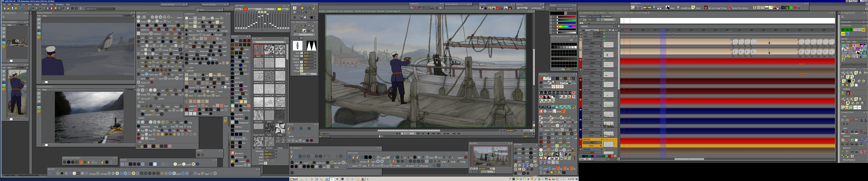
Task: Toggle the Lock box in Color Variations Panel
Action: [x=575, y=40]
